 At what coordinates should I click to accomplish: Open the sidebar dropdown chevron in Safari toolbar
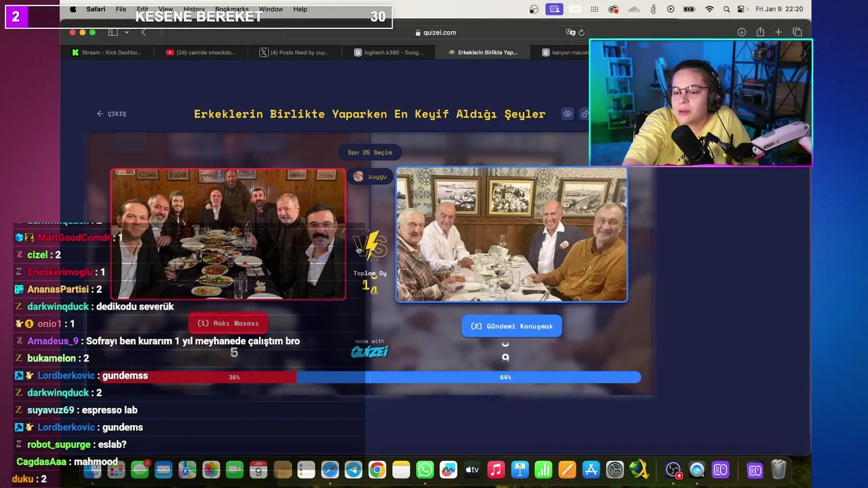point(125,32)
